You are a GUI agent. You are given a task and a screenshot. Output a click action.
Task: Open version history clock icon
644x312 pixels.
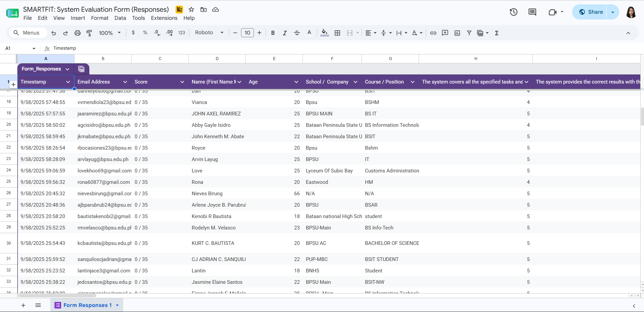point(513,12)
